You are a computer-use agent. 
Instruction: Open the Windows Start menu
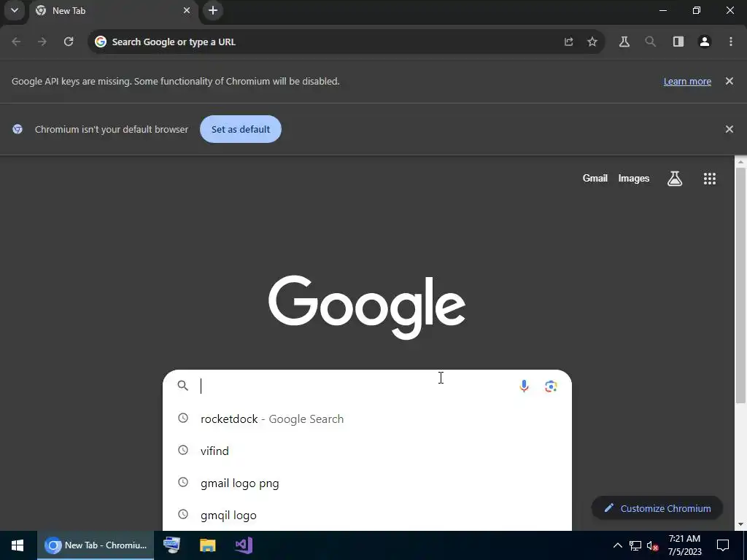click(18, 545)
